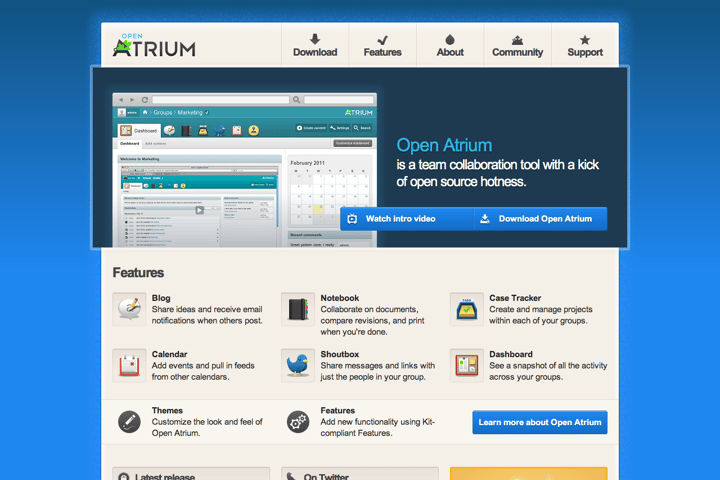Click the Notebook heading
Image resolution: width=720 pixels, height=480 pixels.
(x=340, y=298)
